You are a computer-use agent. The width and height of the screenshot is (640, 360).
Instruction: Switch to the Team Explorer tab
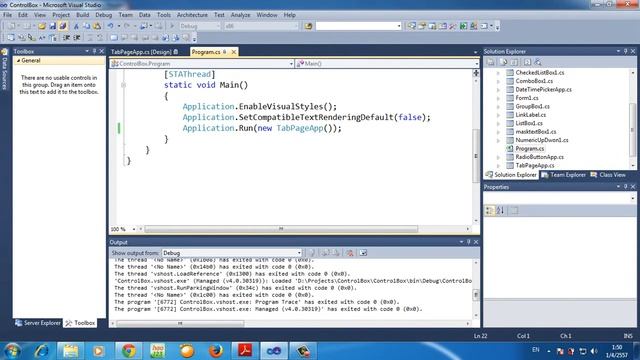click(x=563, y=175)
